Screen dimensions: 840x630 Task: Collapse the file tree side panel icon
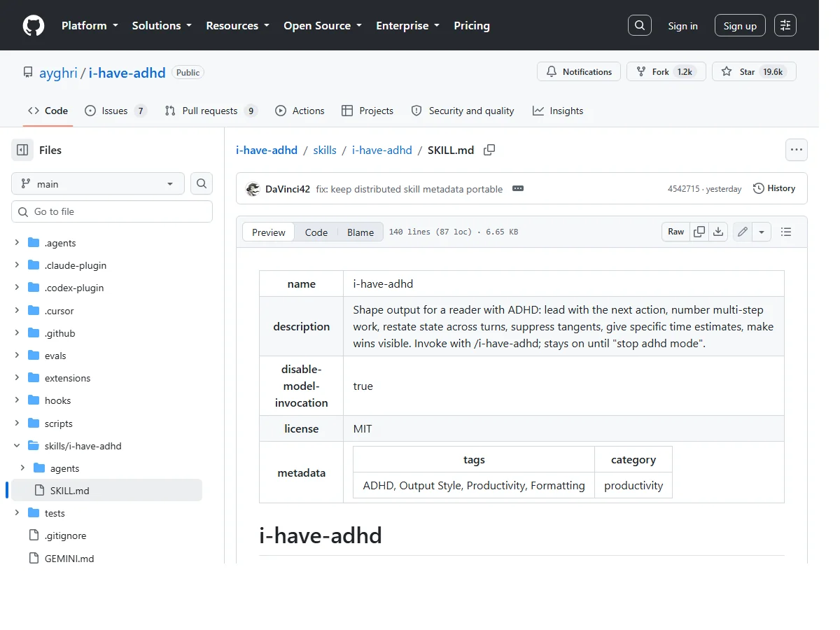[22, 150]
